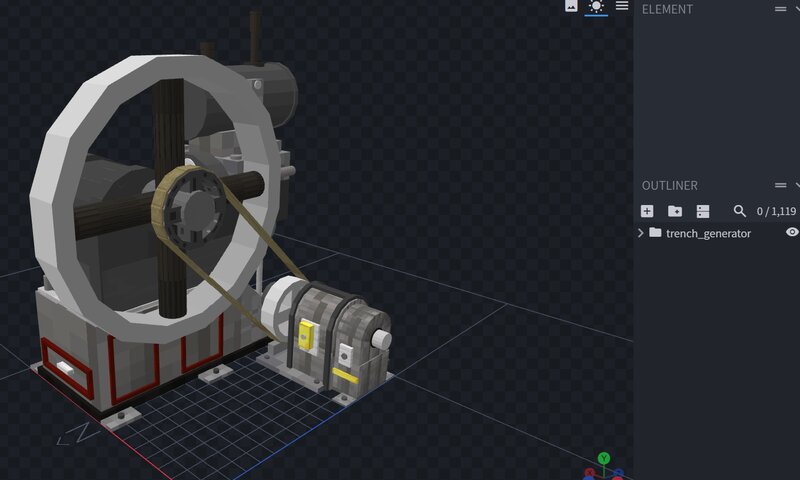Click the Add Cube icon in Outliner
This screenshot has width=800, height=480.
pyautogui.click(x=647, y=211)
